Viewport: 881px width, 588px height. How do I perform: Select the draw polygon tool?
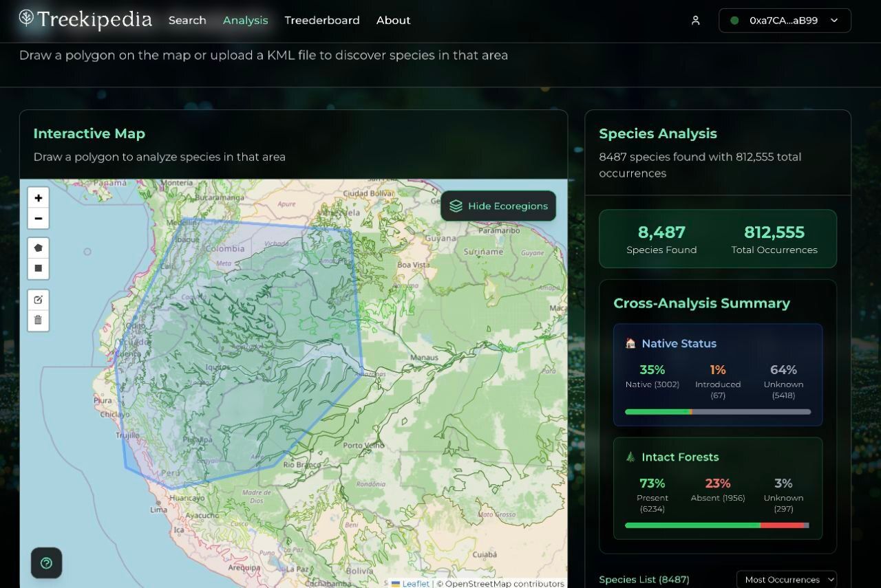click(x=39, y=248)
